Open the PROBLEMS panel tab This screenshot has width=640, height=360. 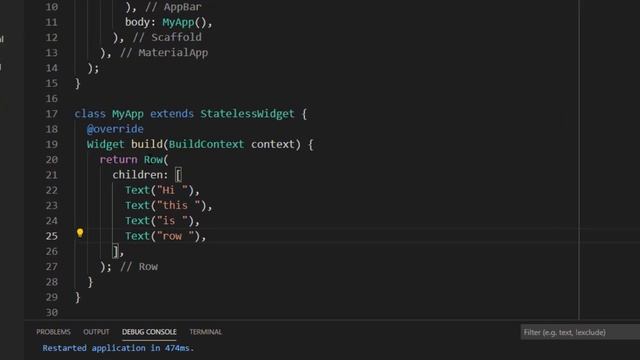click(x=53, y=332)
